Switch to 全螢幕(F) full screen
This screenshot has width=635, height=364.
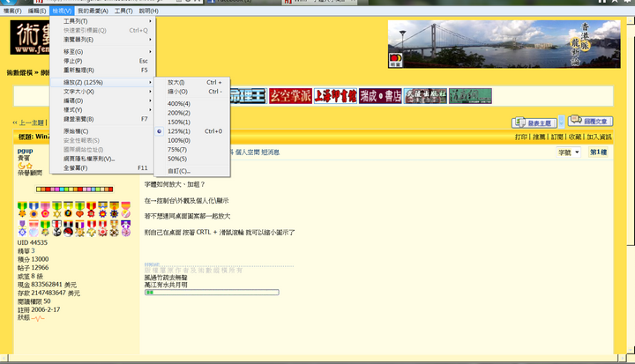(x=102, y=168)
